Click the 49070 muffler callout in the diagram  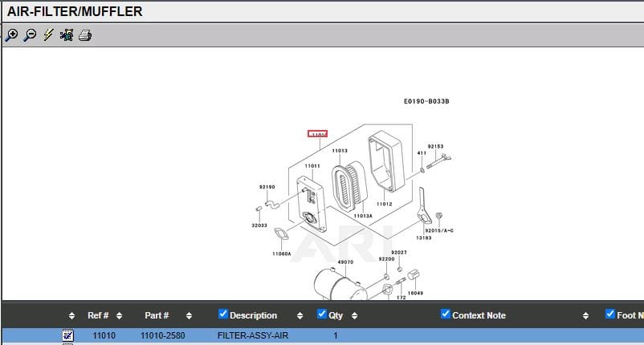[345, 262]
